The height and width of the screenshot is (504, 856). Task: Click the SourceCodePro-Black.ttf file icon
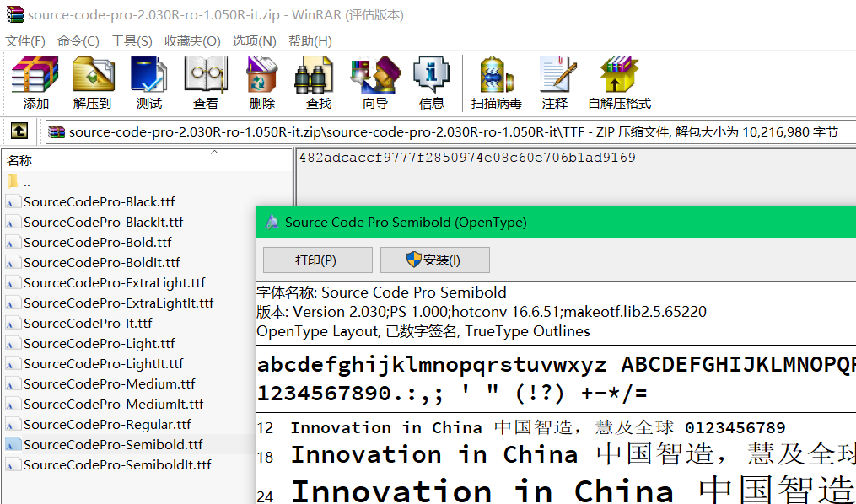(x=13, y=202)
